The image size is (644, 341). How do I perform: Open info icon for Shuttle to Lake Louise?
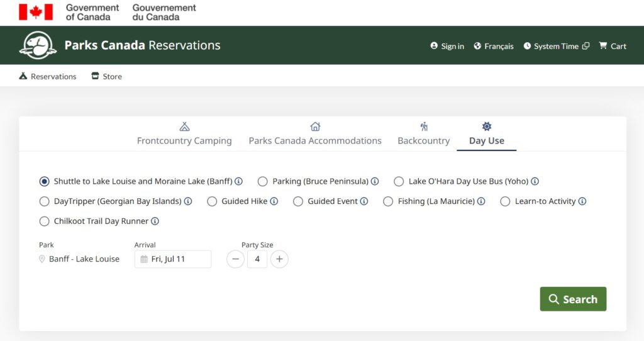(238, 181)
